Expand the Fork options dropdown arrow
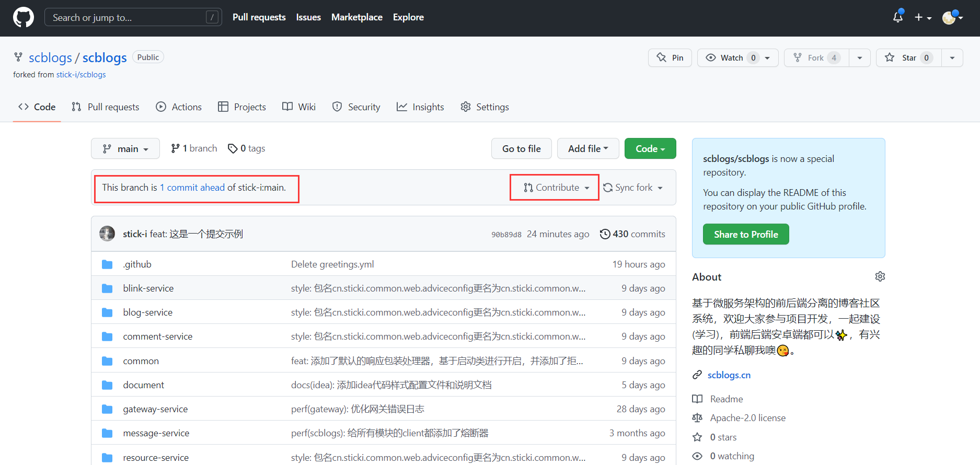This screenshot has height=465, width=980. click(x=860, y=57)
